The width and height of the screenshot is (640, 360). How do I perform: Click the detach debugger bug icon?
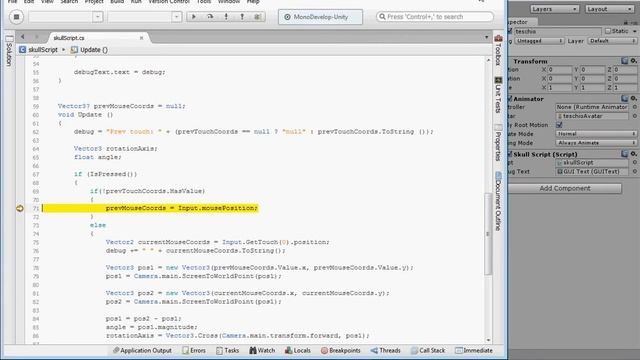coord(257,17)
